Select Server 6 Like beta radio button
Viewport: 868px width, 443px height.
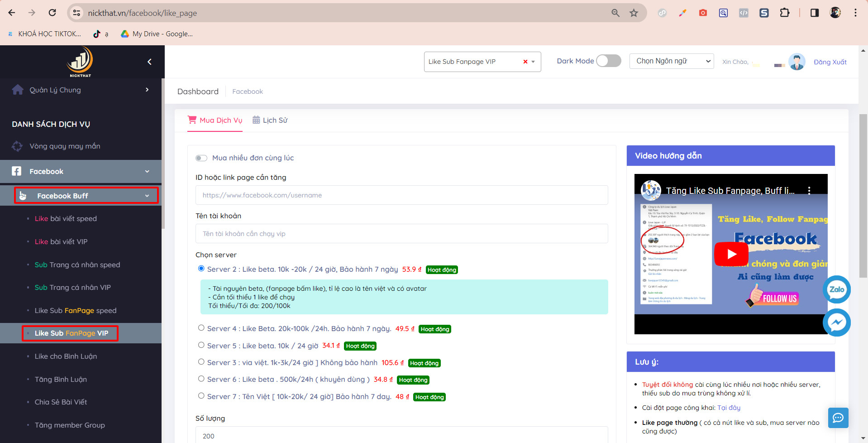click(x=201, y=379)
